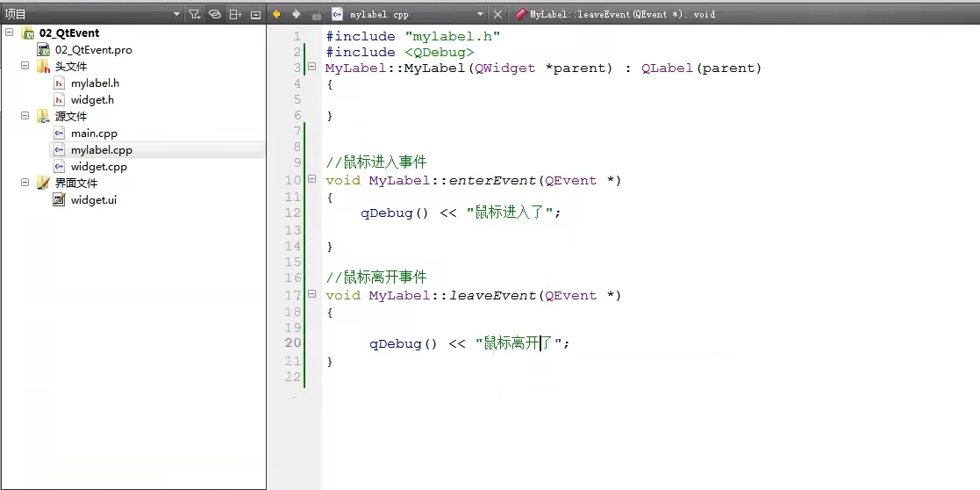Viewport: 980px width, 490px height.
Task: Click on <QDebug> in the include line
Action: (x=440, y=53)
